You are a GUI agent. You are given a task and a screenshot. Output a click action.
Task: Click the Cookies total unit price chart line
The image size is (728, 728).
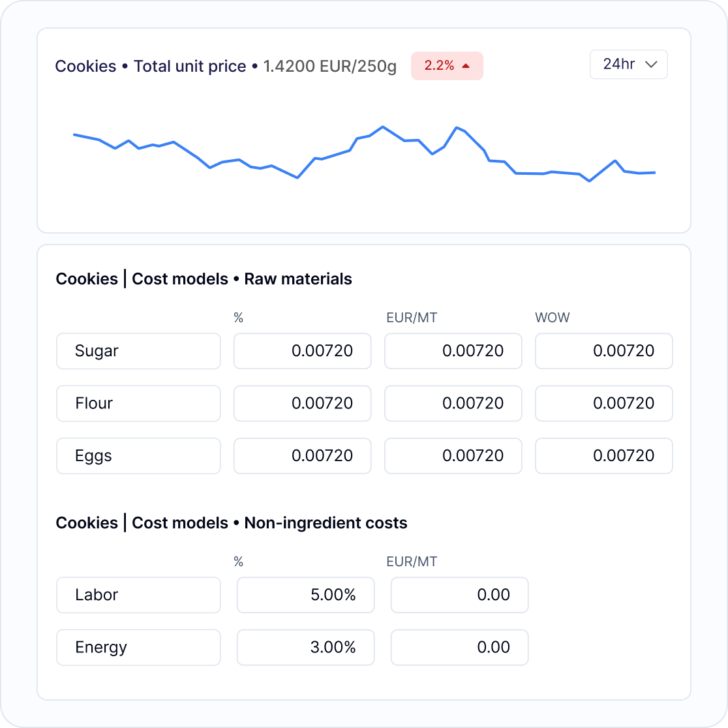pos(365,154)
